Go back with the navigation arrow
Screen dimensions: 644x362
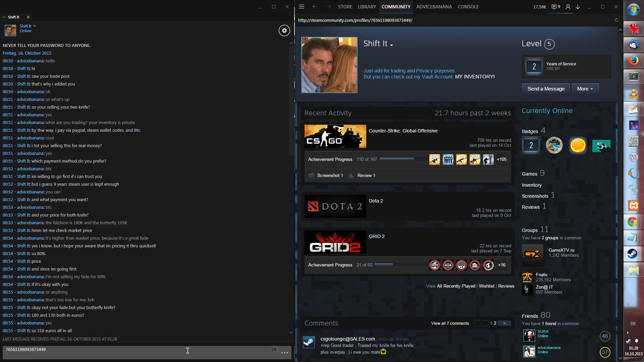coord(315,7)
